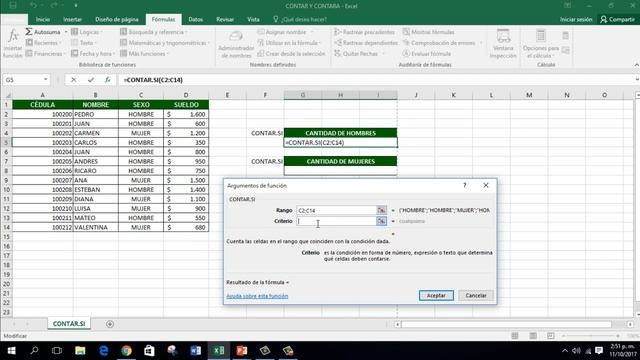The image size is (640, 360).
Task: Open Word from the taskbar
Action: pyautogui.click(x=196, y=351)
